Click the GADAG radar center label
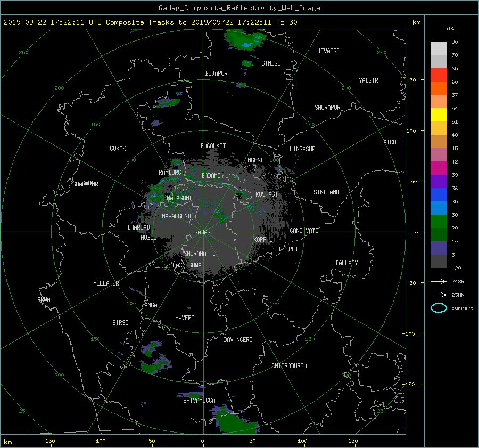Viewport: 479px width, 448px height. (x=203, y=232)
